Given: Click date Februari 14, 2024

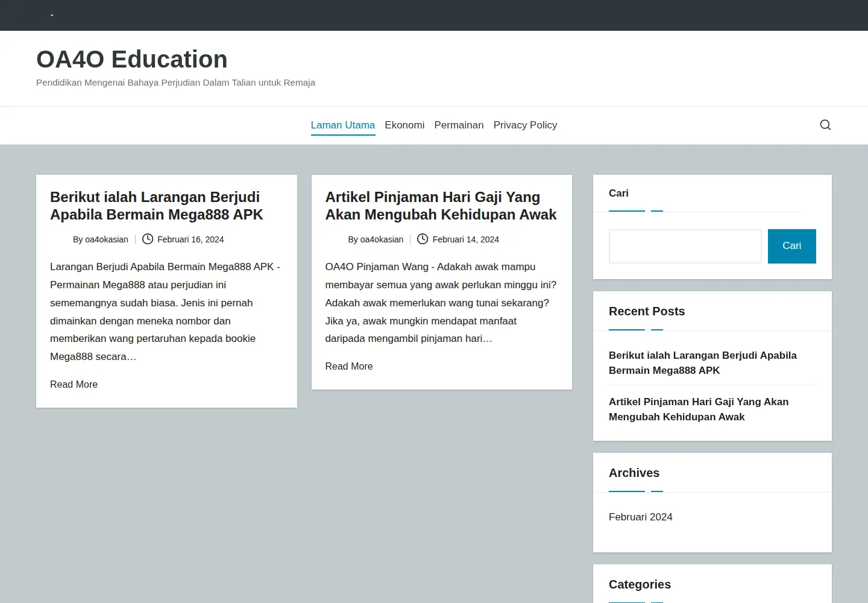Looking at the screenshot, I should click(x=466, y=239).
